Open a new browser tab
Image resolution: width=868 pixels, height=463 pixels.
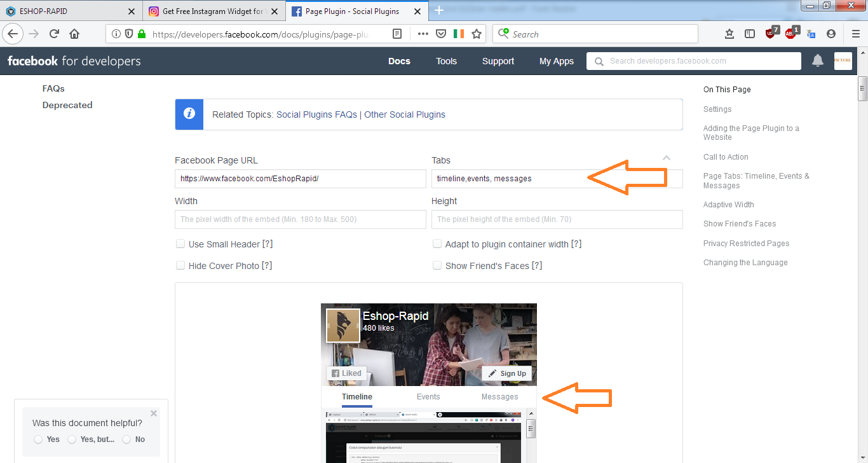(x=438, y=11)
